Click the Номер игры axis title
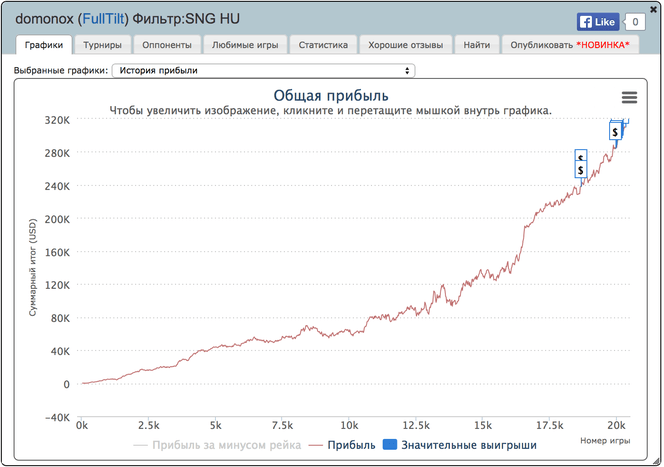This screenshot has width=664, height=467. (605, 441)
